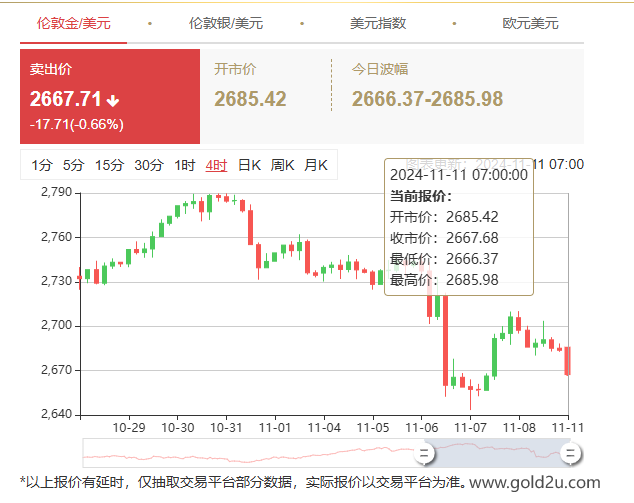Switch chart to 日K view
The width and height of the screenshot is (634, 503).
pos(249,165)
